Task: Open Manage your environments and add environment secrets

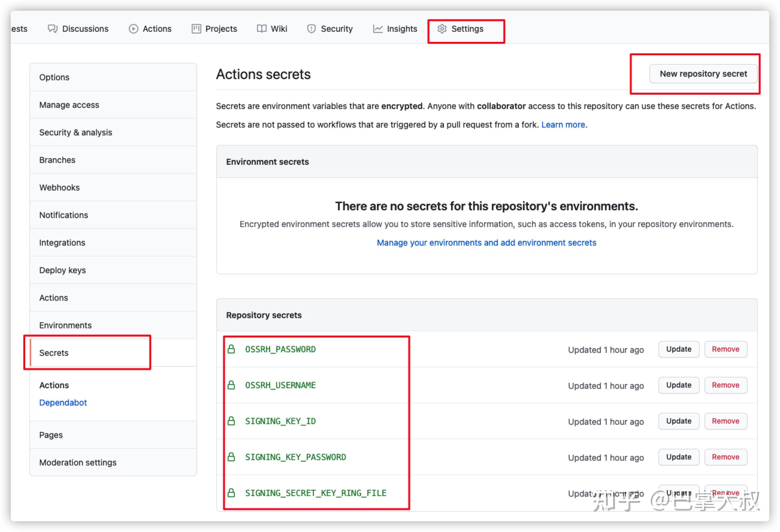Action: coord(486,242)
